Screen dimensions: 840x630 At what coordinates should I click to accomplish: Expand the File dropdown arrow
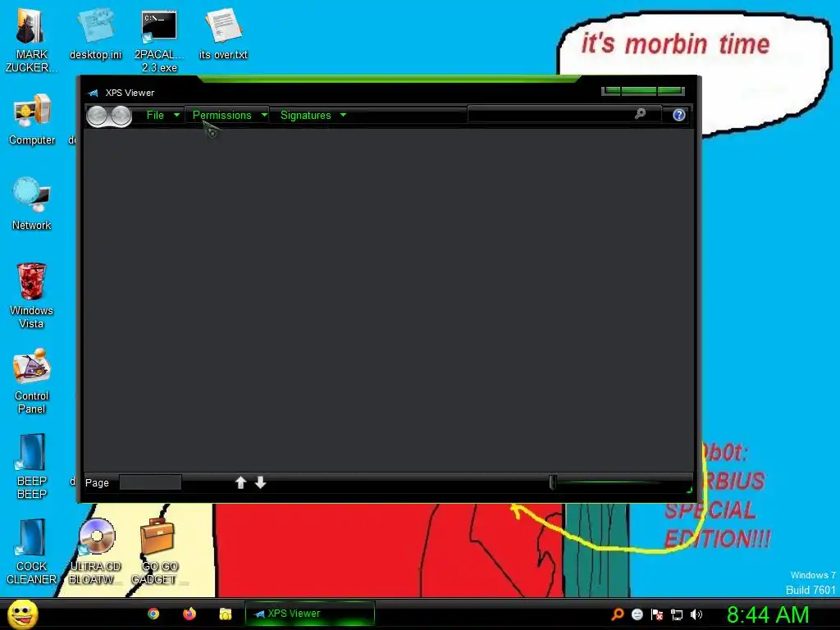click(x=177, y=115)
